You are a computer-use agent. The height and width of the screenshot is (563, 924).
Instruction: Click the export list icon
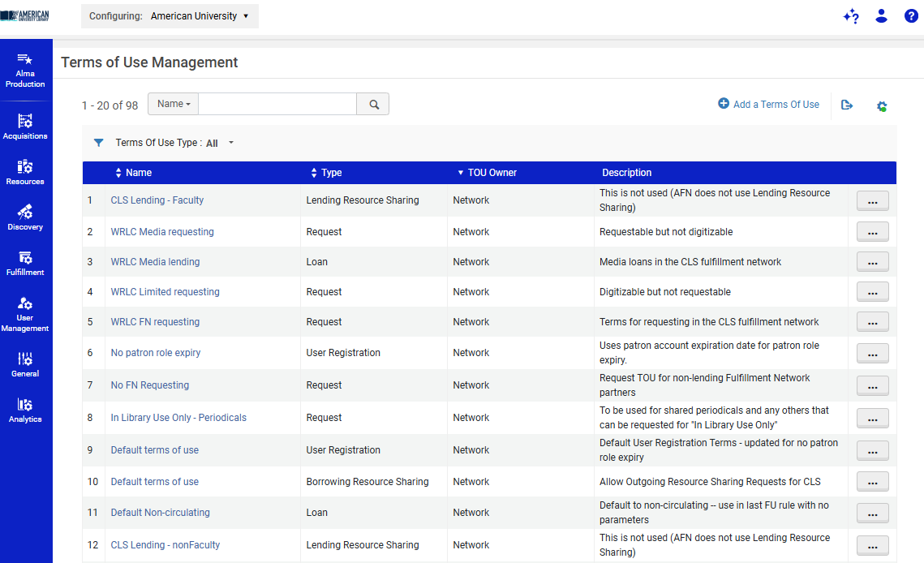tap(847, 105)
